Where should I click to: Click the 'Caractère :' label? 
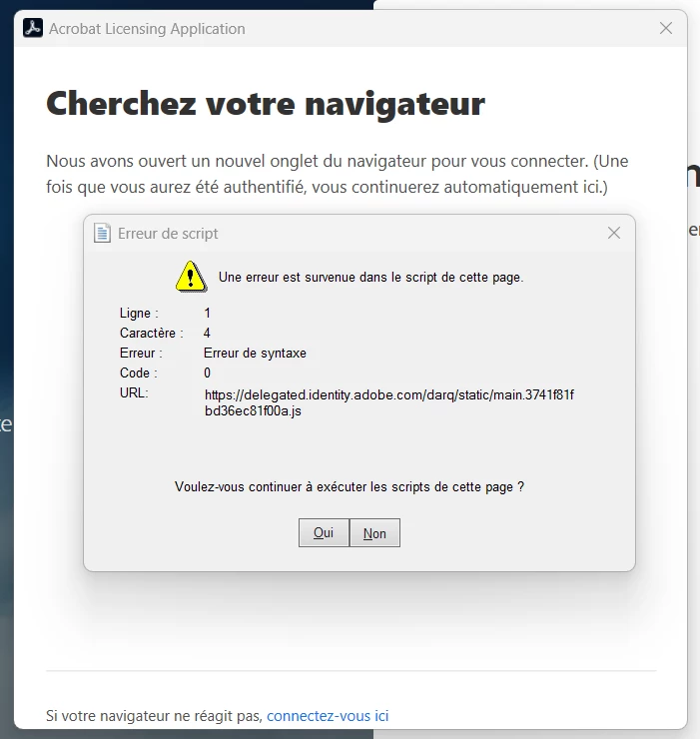tap(152, 333)
